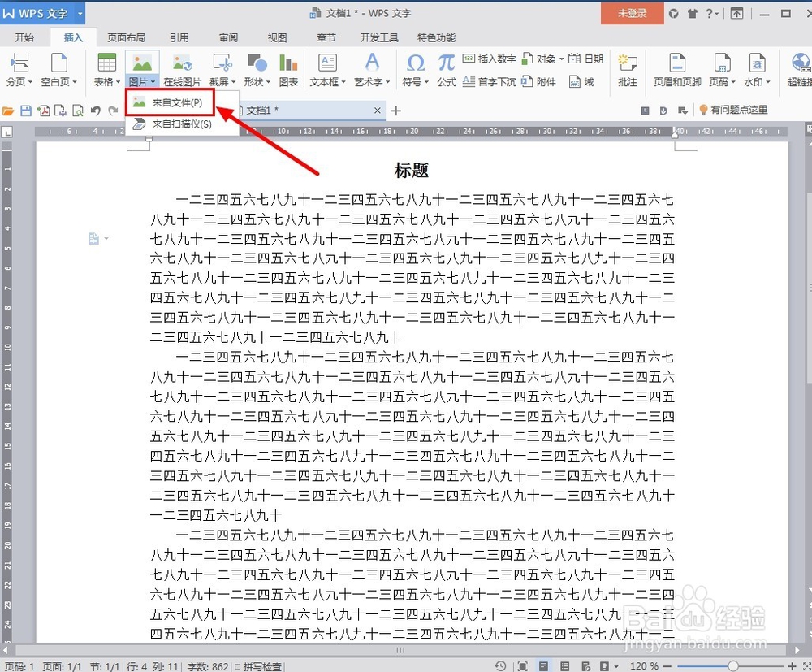812x672 pixels.
Task: Add a new document tab with plus
Action: (x=396, y=111)
